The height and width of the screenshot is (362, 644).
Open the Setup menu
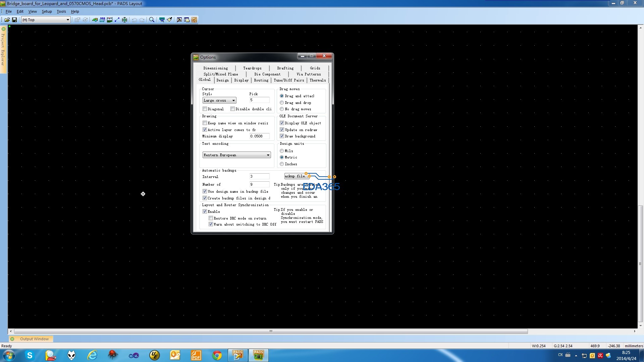tap(47, 11)
